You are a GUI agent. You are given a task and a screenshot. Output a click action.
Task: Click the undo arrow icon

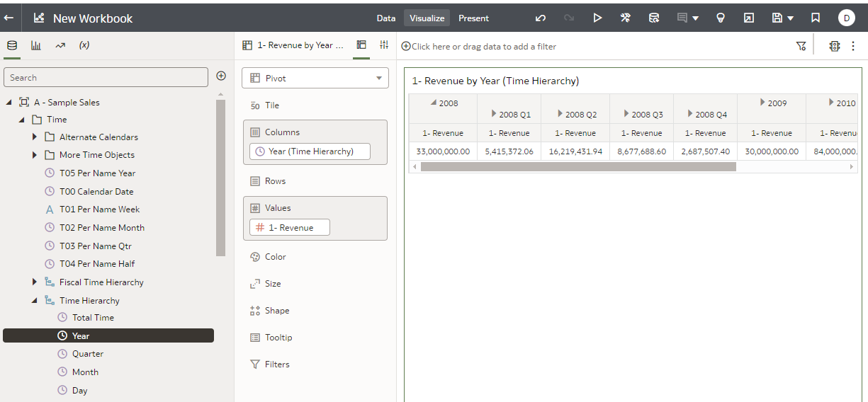(x=541, y=18)
